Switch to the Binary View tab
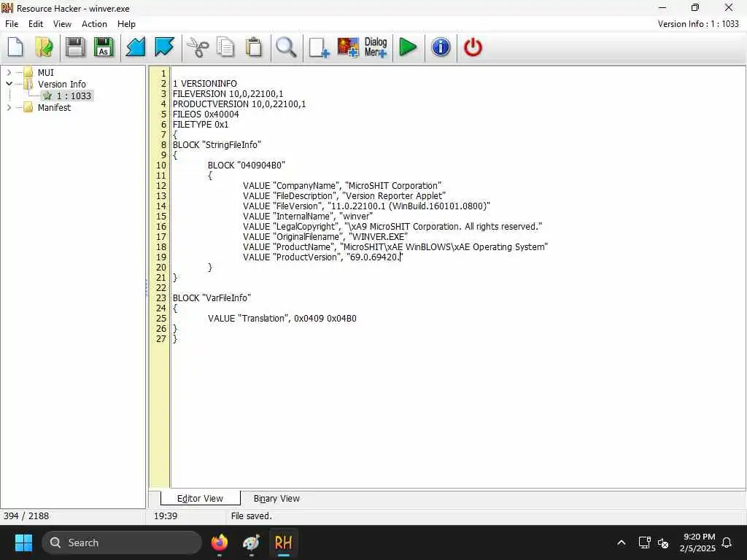Image resolution: width=747 pixels, height=560 pixels. 276,498
